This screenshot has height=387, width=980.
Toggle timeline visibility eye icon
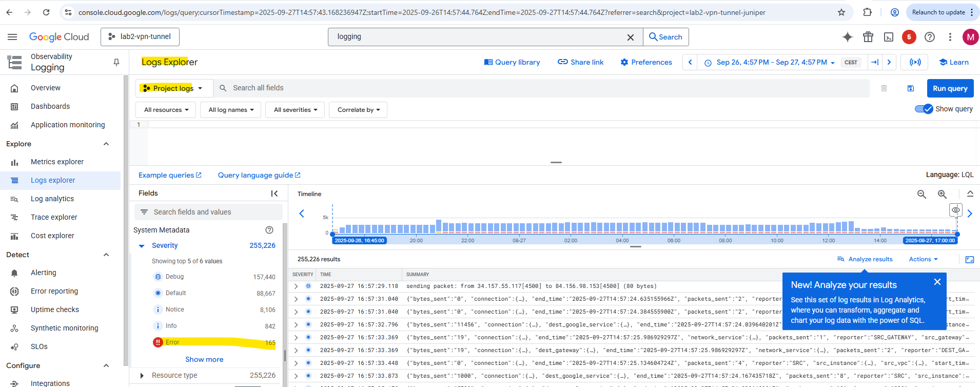(x=956, y=210)
